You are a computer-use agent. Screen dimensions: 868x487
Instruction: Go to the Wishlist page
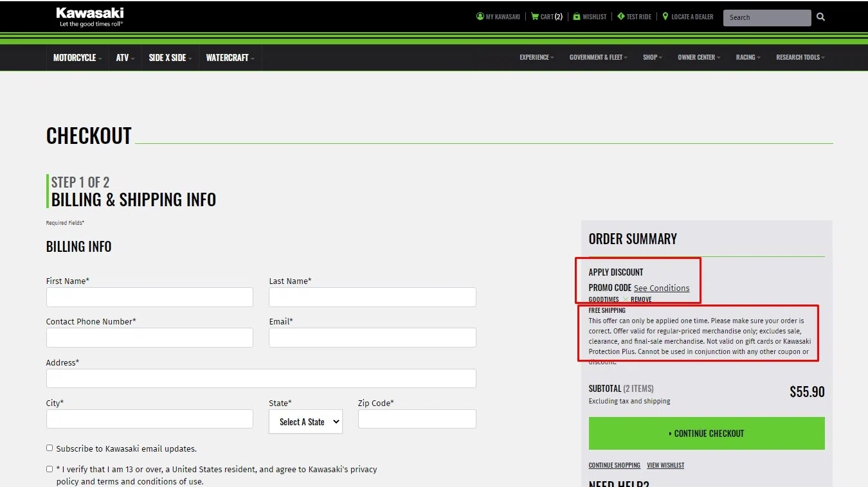(x=590, y=17)
